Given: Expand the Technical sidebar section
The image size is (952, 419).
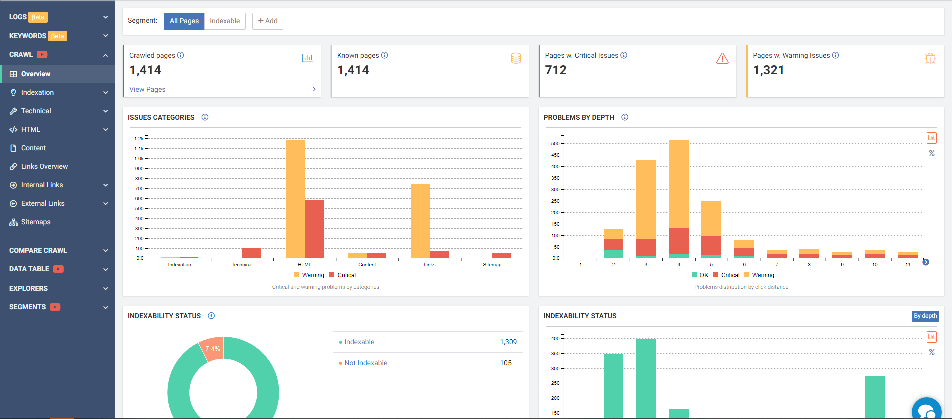Looking at the screenshot, I should pyautogui.click(x=105, y=111).
